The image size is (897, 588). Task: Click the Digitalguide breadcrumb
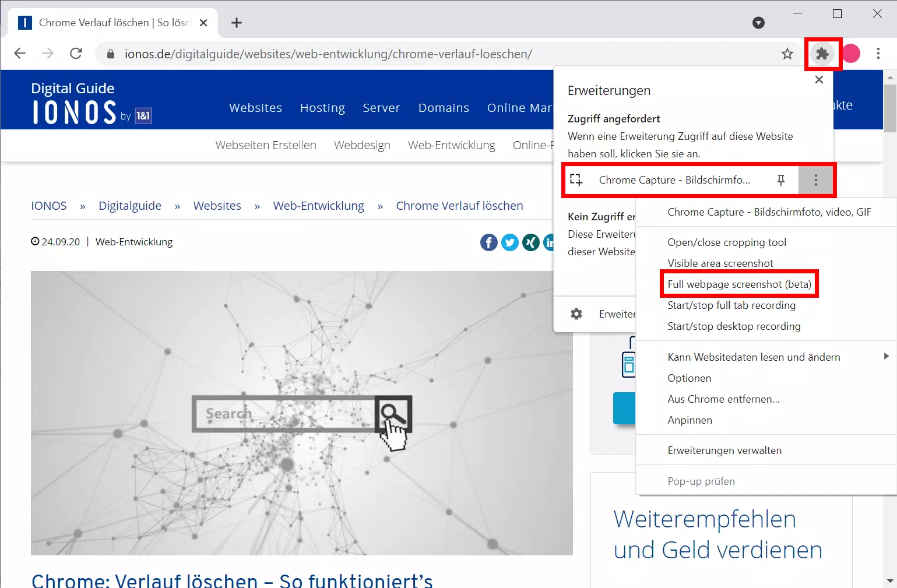tap(130, 206)
